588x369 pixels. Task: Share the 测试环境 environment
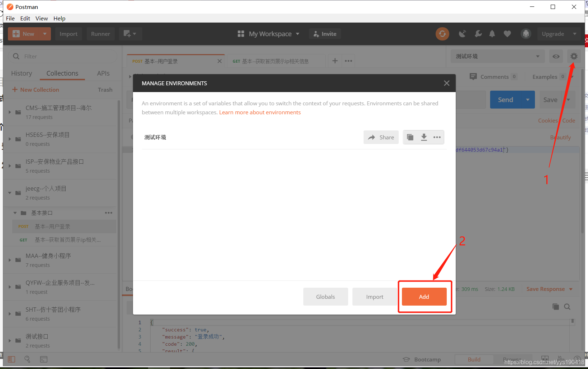click(381, 137)
